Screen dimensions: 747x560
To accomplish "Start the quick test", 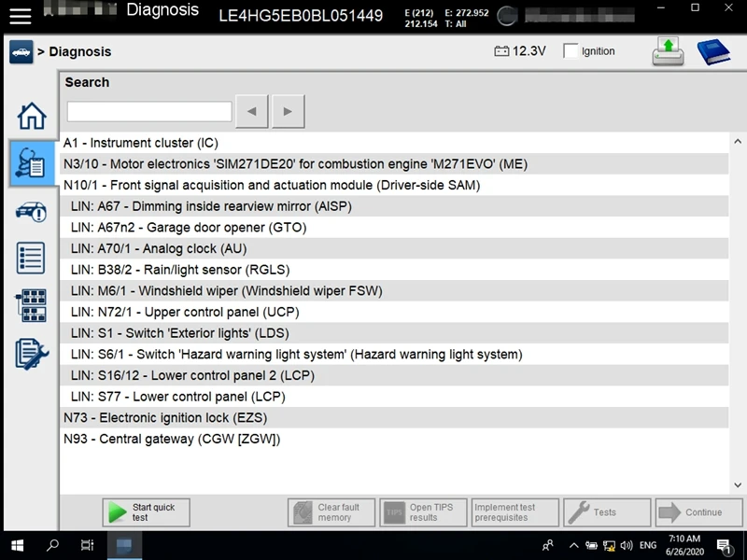I will [147, 512].
